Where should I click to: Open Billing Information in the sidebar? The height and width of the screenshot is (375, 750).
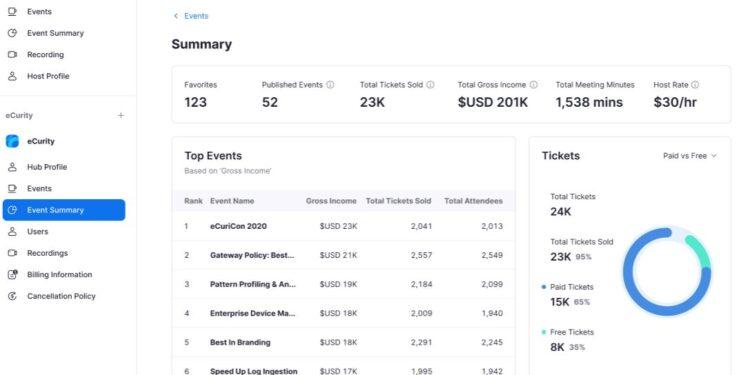tap(59, 275)
